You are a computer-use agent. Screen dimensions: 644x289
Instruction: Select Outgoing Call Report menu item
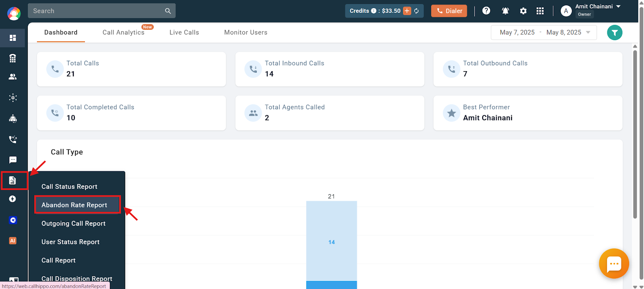coord(77,223)
